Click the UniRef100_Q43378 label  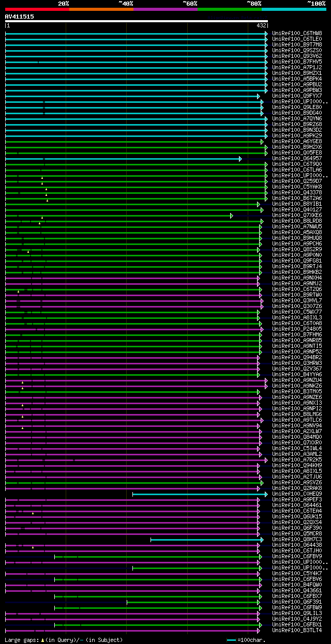tap(297, 192)
